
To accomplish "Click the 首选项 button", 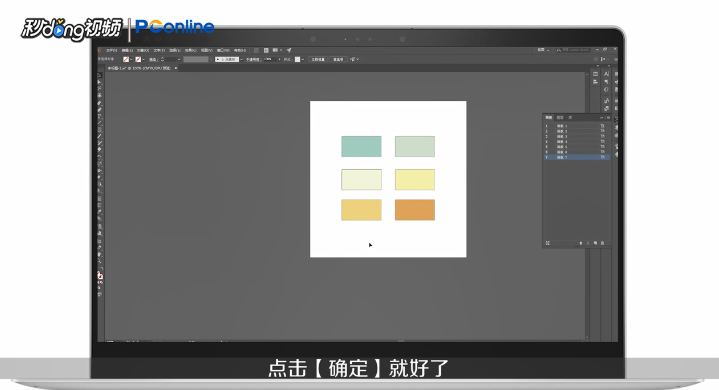I will (x=338, y=59).
